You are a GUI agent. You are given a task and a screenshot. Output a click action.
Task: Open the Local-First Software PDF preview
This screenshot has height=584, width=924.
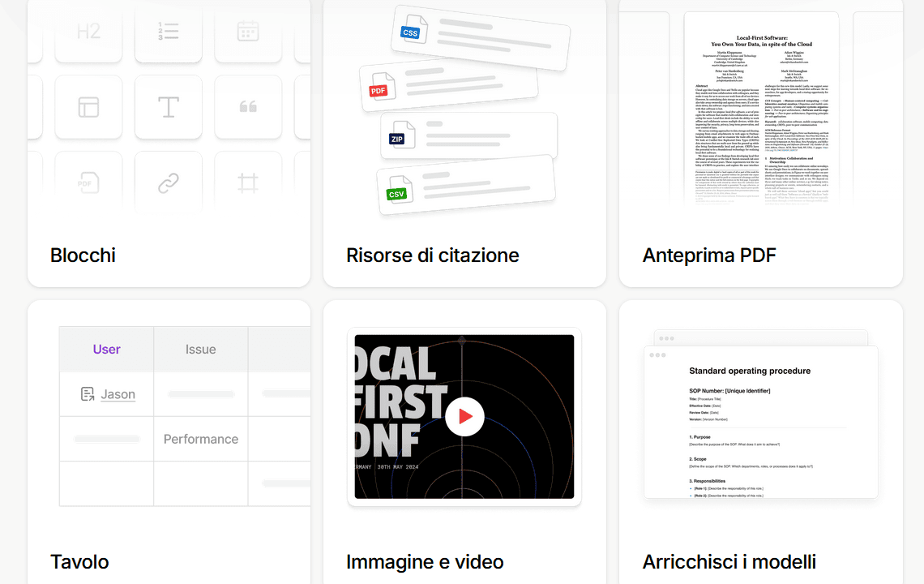761,109
